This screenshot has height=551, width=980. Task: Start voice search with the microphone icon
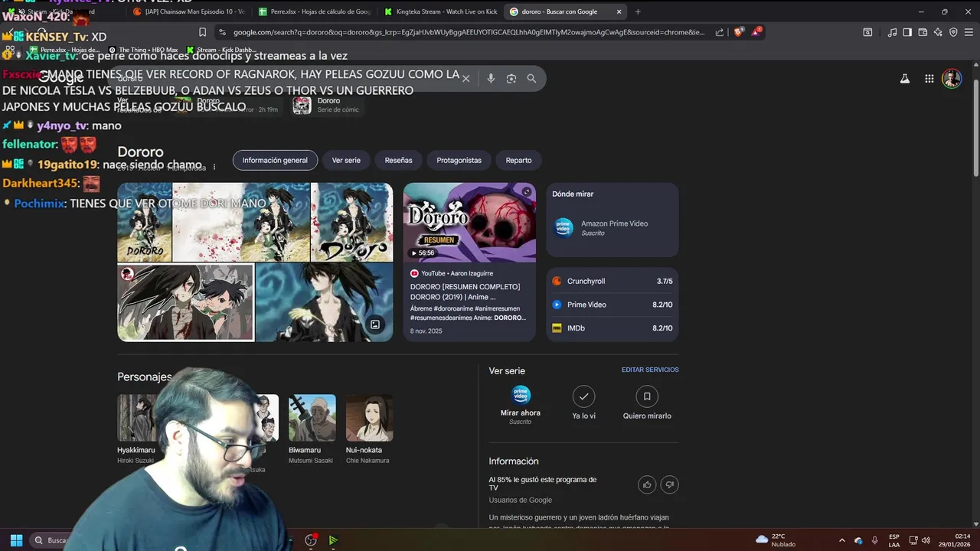tap(491, 79)
